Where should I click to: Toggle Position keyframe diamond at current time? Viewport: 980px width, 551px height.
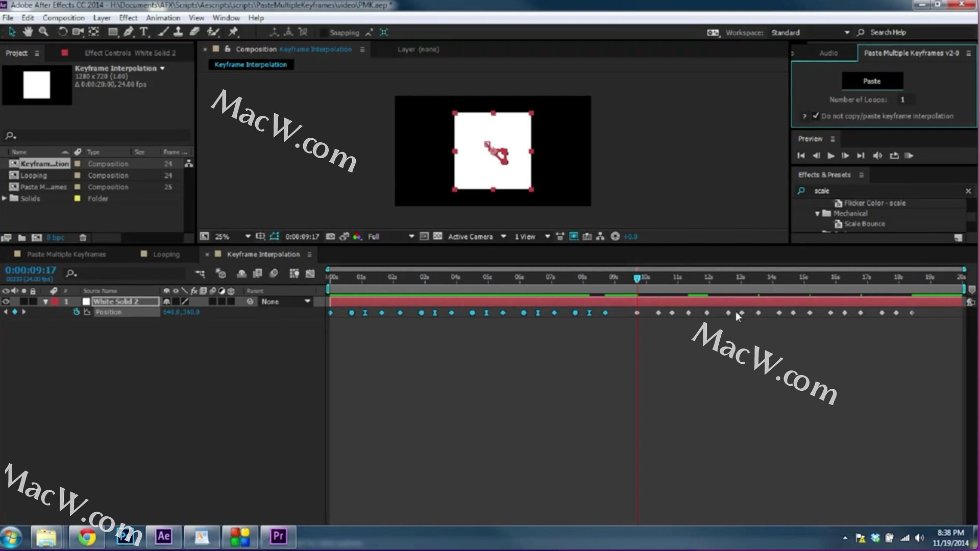point(14,312)
